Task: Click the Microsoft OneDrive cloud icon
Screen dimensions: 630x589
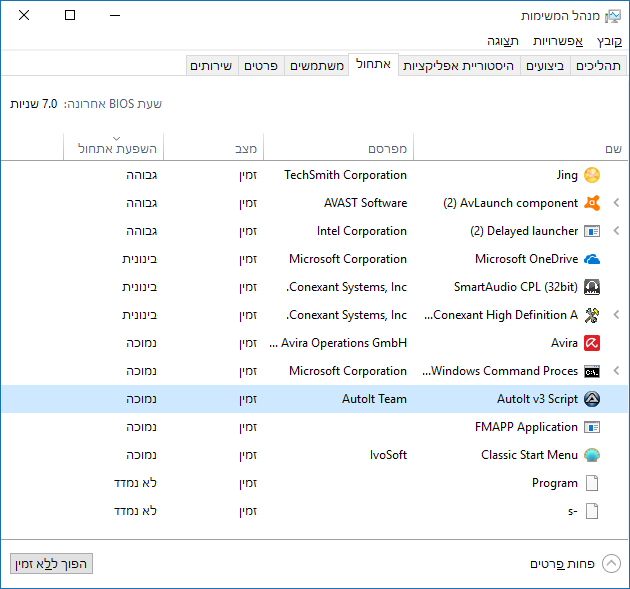Action: coord(592,259)
